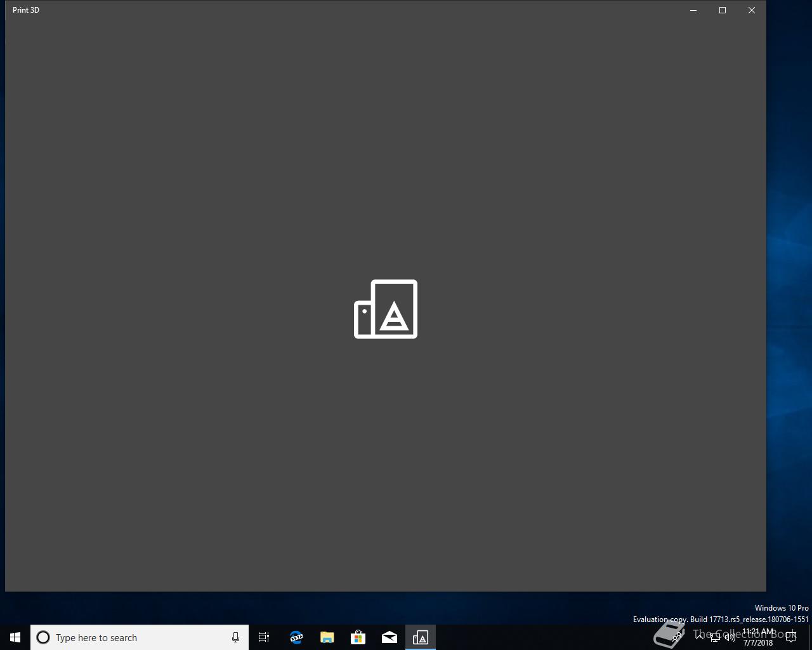Maximize the Print 3D window
Image resolution: width=812 pixels, height=650 pixels.
coord(723,10)
